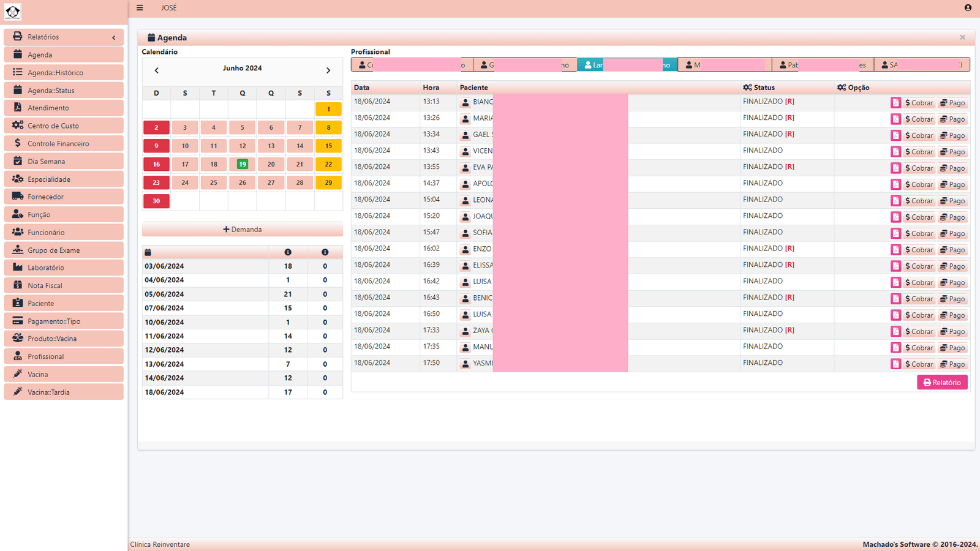Open Controle Financeiro in the sidebar
980x551 pixels.
[x=58, y=144]
